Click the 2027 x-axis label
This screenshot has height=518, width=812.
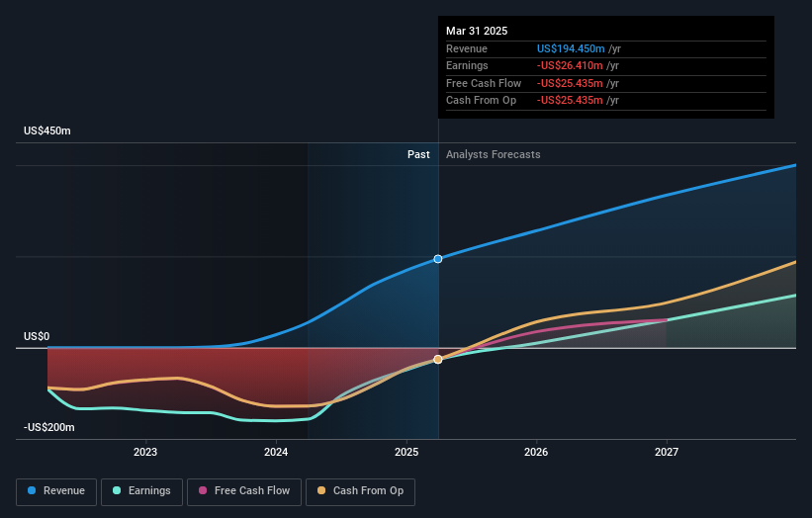(x=667, y=452)
